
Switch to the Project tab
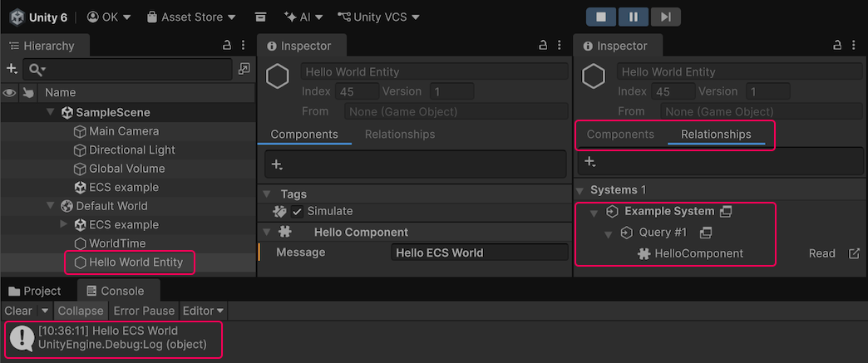(x=35, y=291)
